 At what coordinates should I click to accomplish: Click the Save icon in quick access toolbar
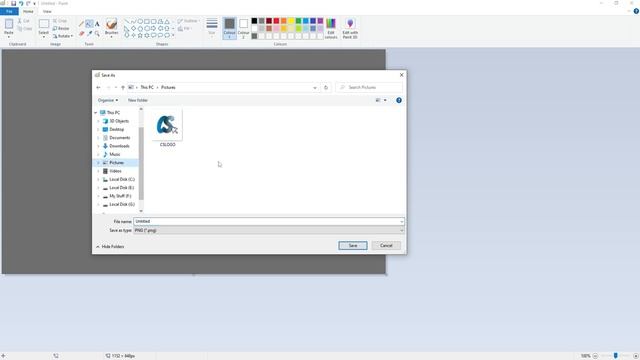(x=13, y=3)
